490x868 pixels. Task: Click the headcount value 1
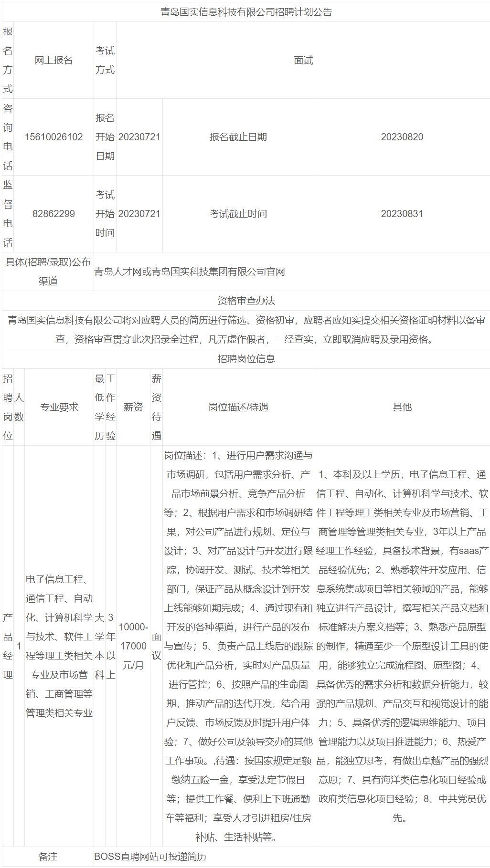19,646
